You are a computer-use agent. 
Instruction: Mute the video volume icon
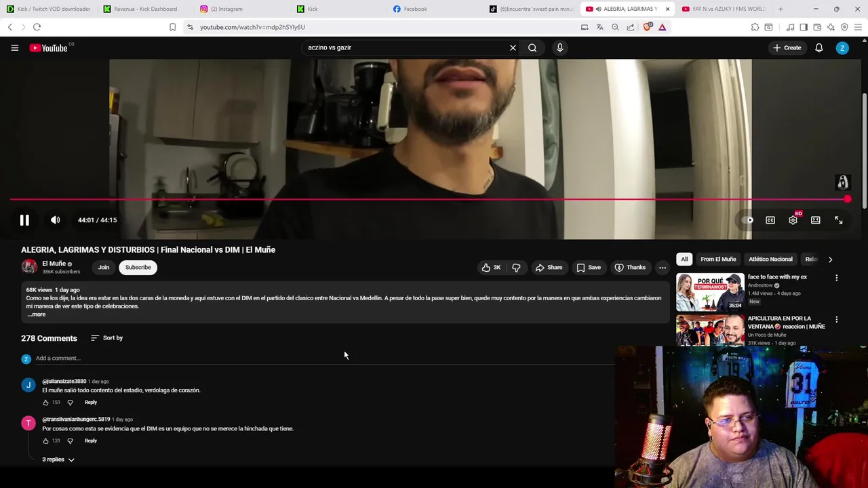56,220
